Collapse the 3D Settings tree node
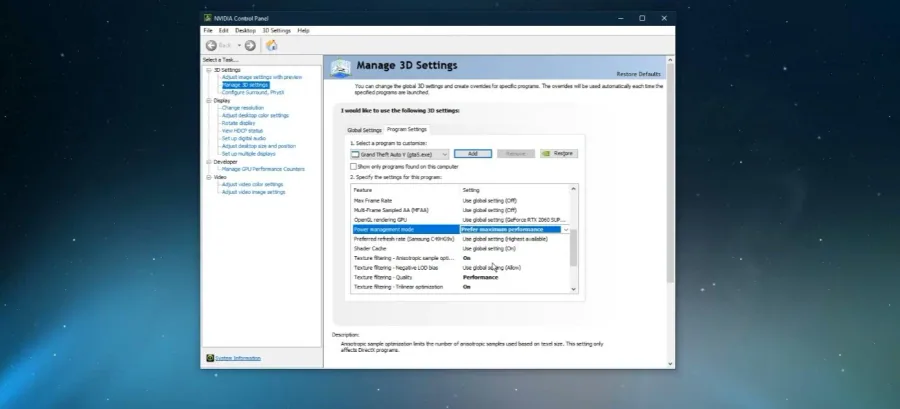This screenshot has width=900, height=409. coord(209,70)
